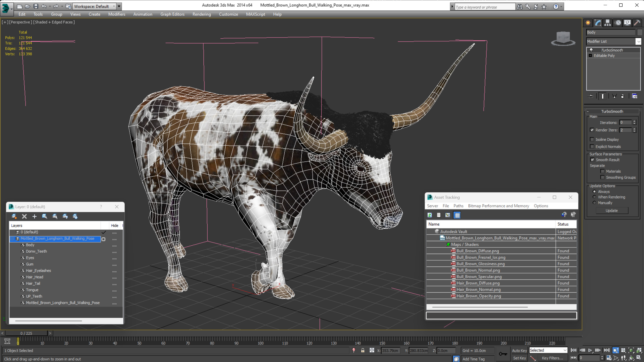Click Remove Modifier trash icon

click(x=623, y=96)
